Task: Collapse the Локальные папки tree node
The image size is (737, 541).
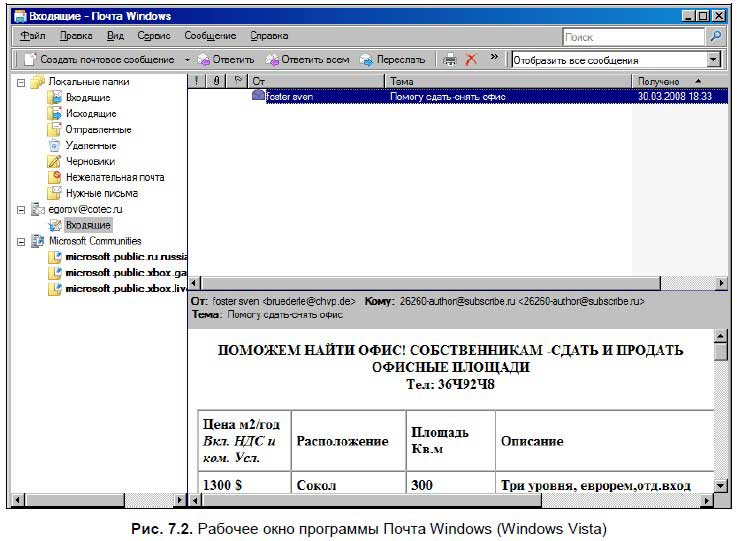Action: [21, 82]
